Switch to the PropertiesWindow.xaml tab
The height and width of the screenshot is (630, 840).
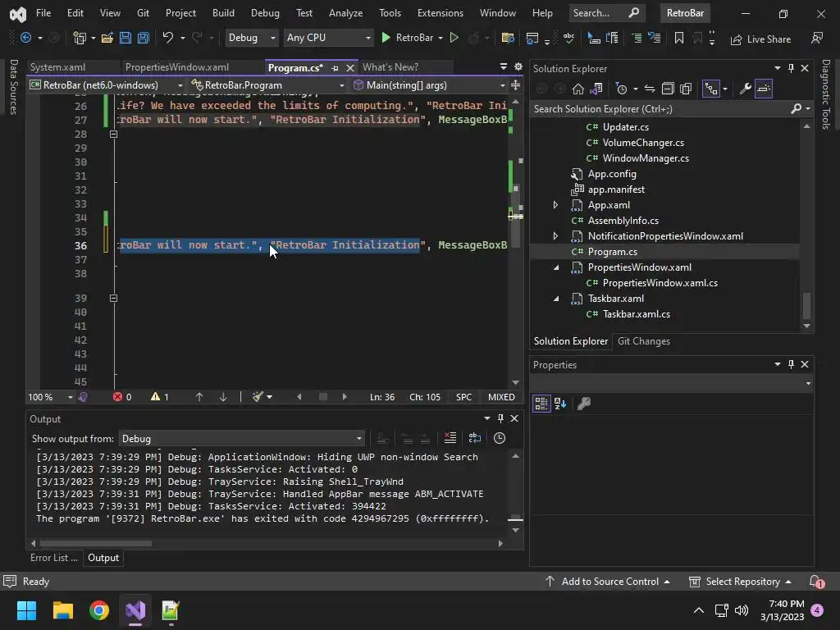177,67
